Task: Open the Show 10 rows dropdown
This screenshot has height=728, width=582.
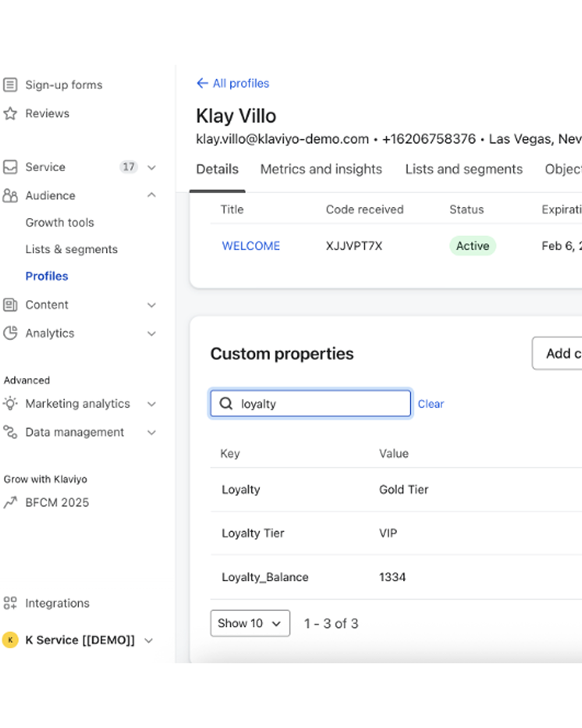Action: coord(250,623)
